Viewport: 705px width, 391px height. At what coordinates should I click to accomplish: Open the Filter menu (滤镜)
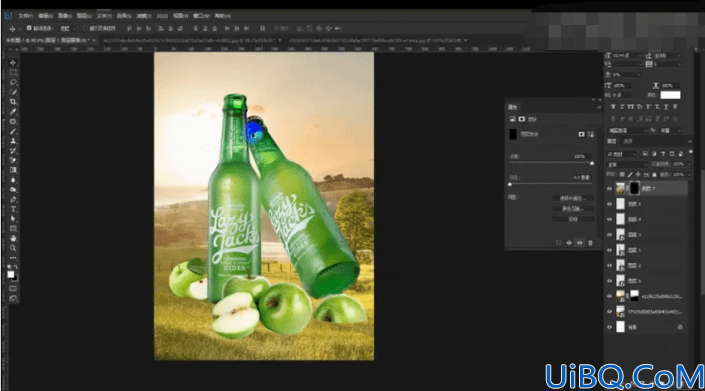(144, 16)
